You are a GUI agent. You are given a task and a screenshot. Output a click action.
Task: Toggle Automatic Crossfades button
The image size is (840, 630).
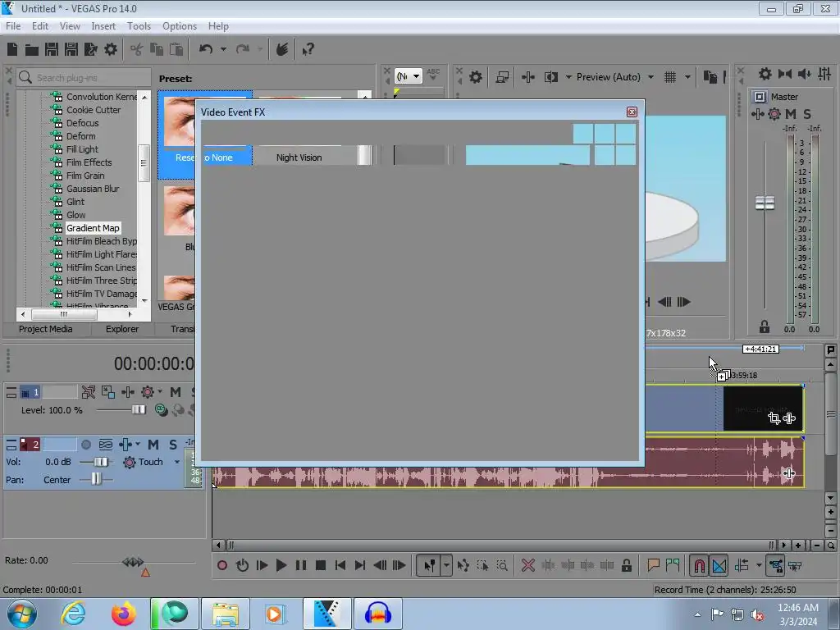click(719, 566)
